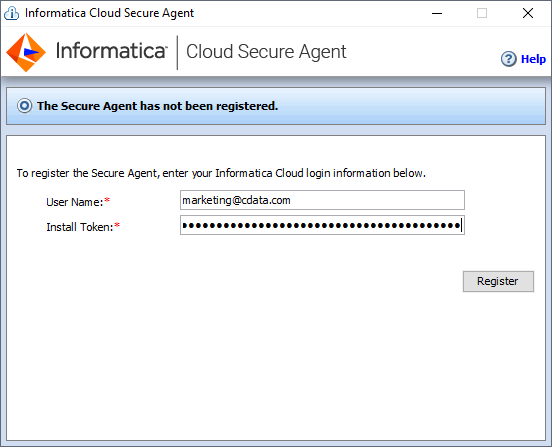Place cursor after marketing@cdata.com text

[x=291, y=200]
